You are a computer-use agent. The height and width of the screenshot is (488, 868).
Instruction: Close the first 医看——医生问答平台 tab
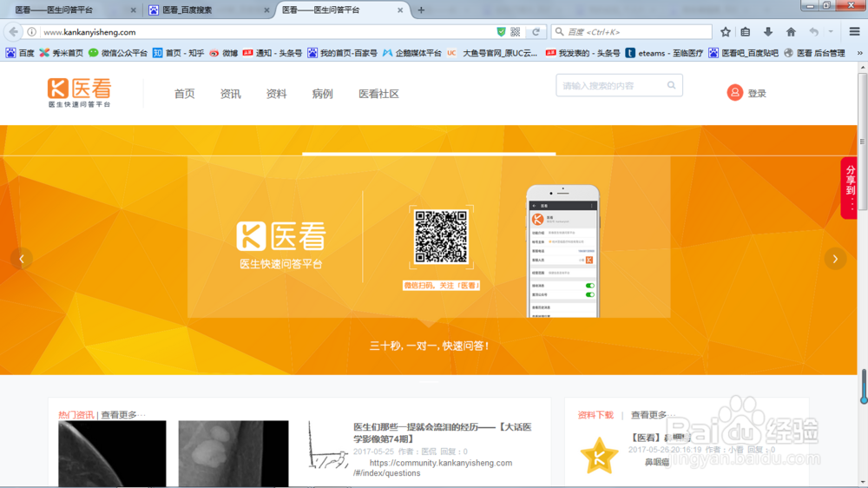coord(133,10)
